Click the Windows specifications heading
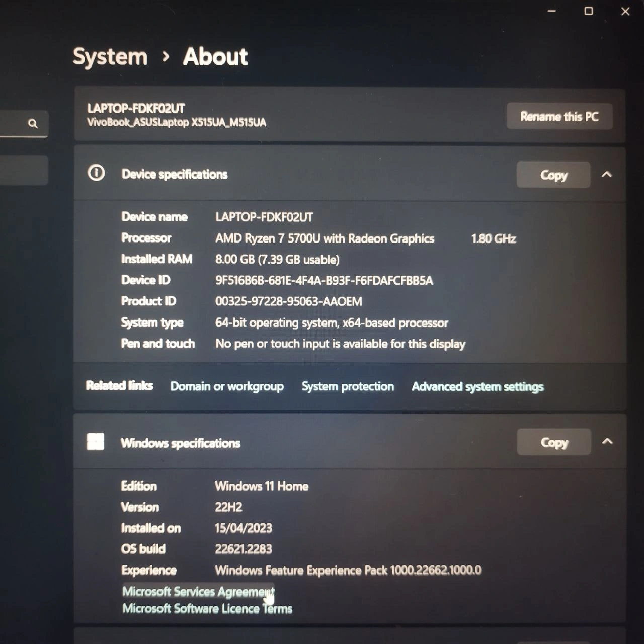Viewport: 644px width, 644px height. [x=181, y=443]
